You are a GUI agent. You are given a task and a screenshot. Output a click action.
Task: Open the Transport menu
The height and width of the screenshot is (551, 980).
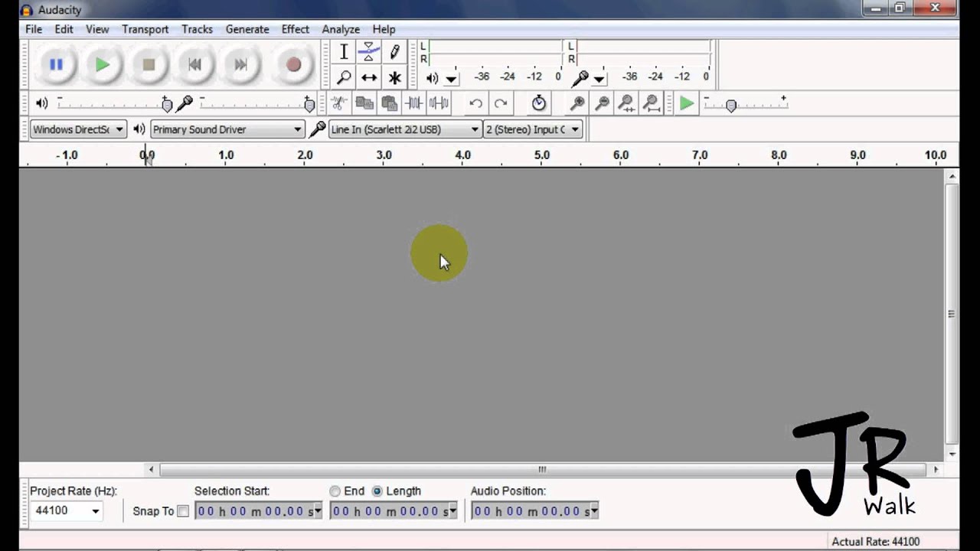145,29
